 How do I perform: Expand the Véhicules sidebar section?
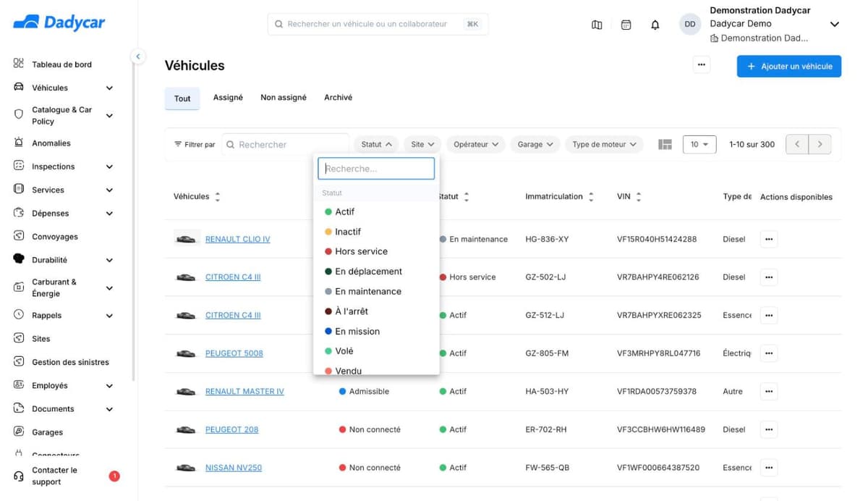point(109,88)
